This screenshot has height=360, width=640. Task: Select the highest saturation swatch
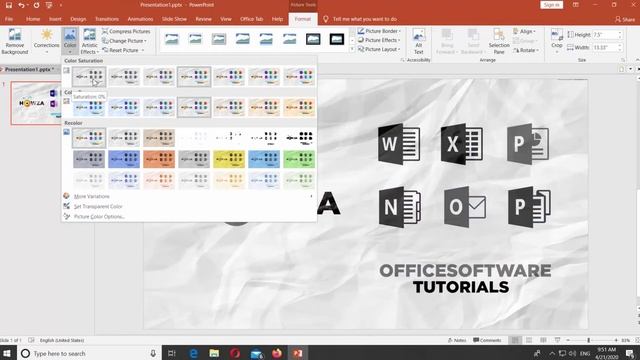[x=299, y=76]
